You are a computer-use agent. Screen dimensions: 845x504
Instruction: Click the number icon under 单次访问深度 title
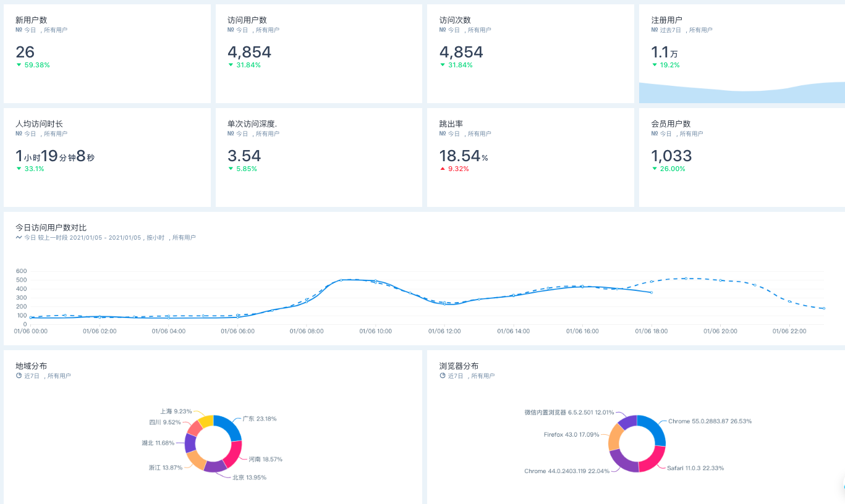tap(231, 133)
